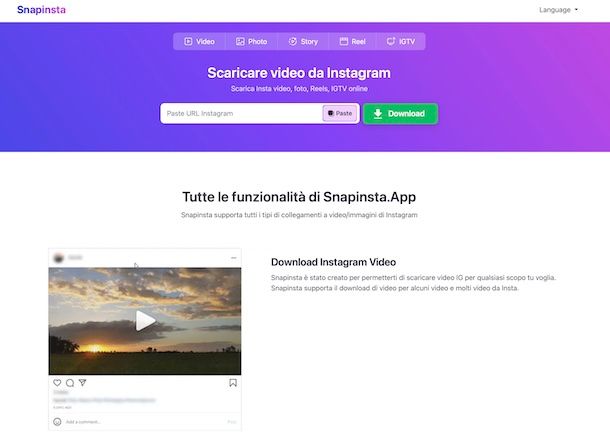
Task: Click the emoji smiley icon
Action: [57, 422]
